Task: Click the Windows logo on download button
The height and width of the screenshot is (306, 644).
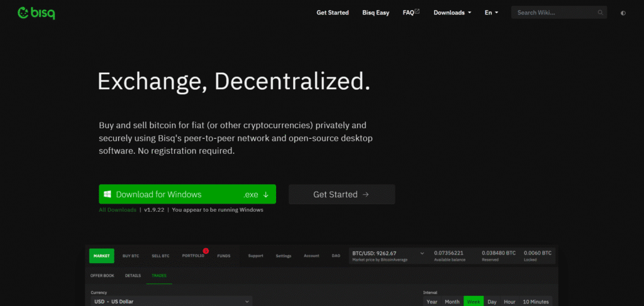Action: [108, 195]
